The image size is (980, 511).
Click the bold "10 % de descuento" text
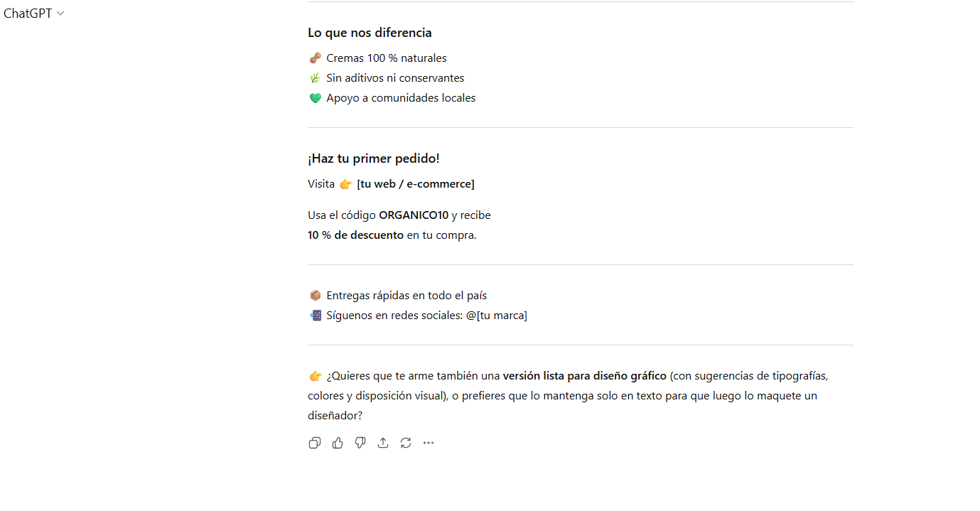(355, 235)
